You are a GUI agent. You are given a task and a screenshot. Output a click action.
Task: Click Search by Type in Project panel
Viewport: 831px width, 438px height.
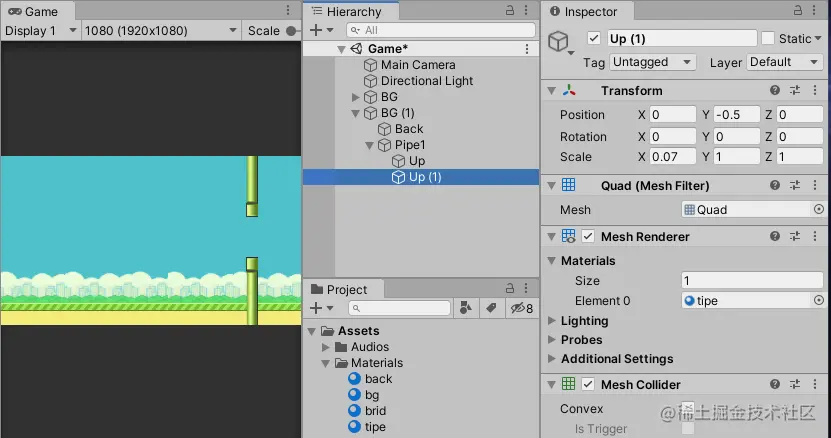point(466,308)
